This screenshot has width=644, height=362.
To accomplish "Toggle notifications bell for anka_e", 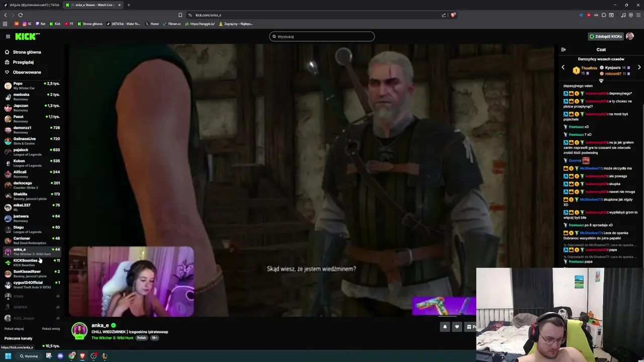I will click(x=445, y=327).
